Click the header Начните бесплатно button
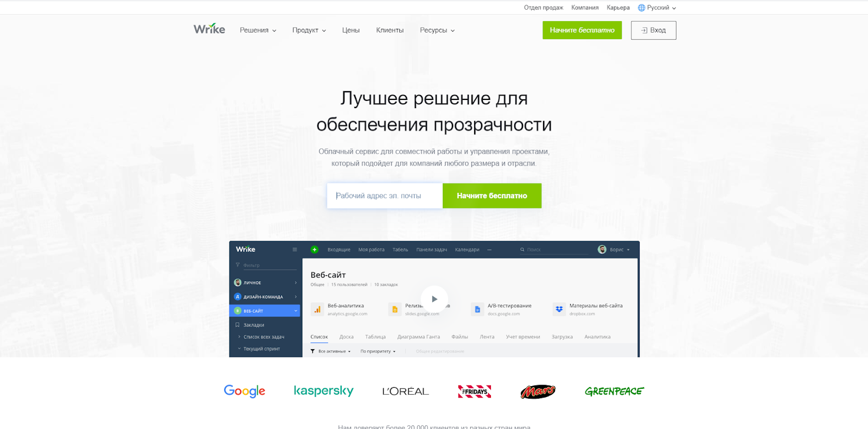868x429 pixels. click(x=582, y=30)
